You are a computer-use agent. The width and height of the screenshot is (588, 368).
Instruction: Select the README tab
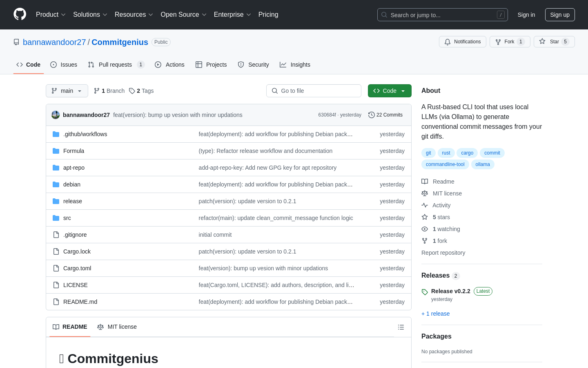pos(70,327)
